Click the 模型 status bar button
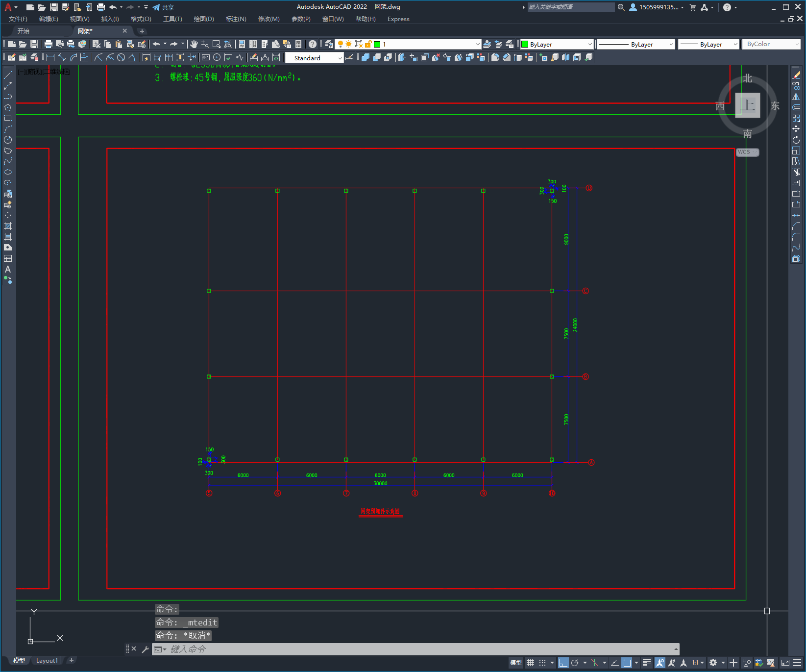The image size is (806, 672). coord(516,663)
